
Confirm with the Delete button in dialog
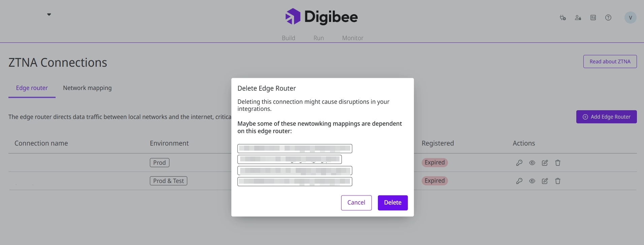click(393, 203)
